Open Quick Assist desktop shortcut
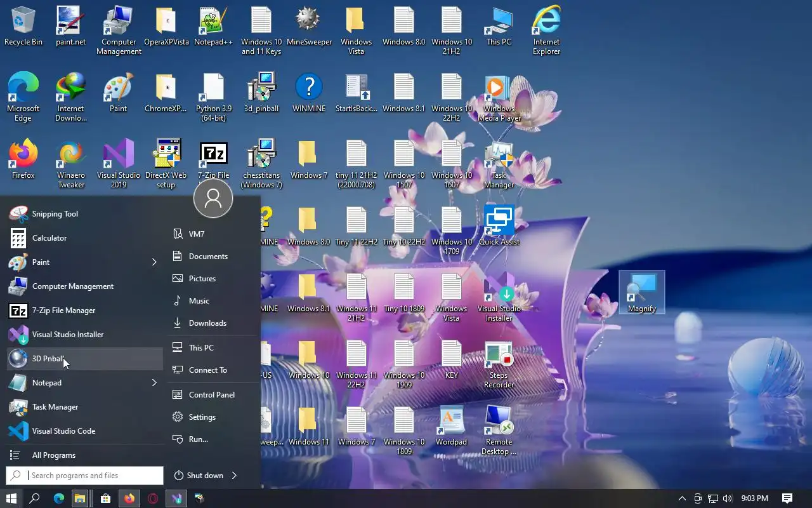Viewport: 812px width, 508px height. pos(499,226)
